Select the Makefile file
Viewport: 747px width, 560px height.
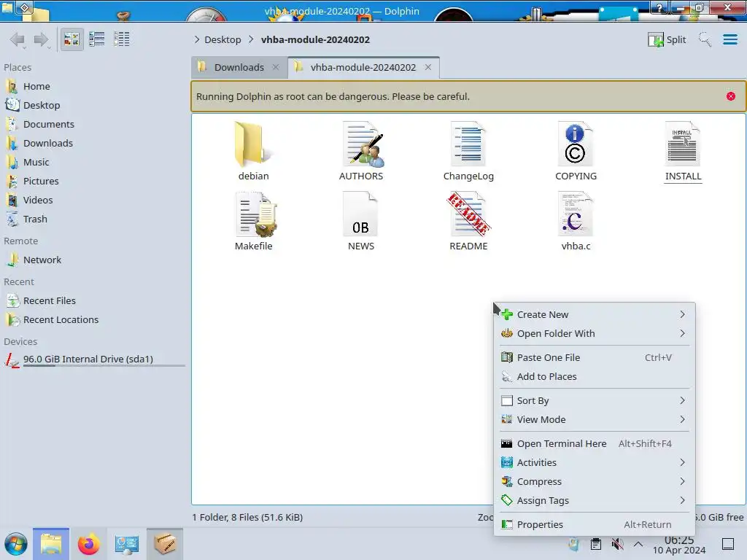pyautogui.click(x=253, y=221)
